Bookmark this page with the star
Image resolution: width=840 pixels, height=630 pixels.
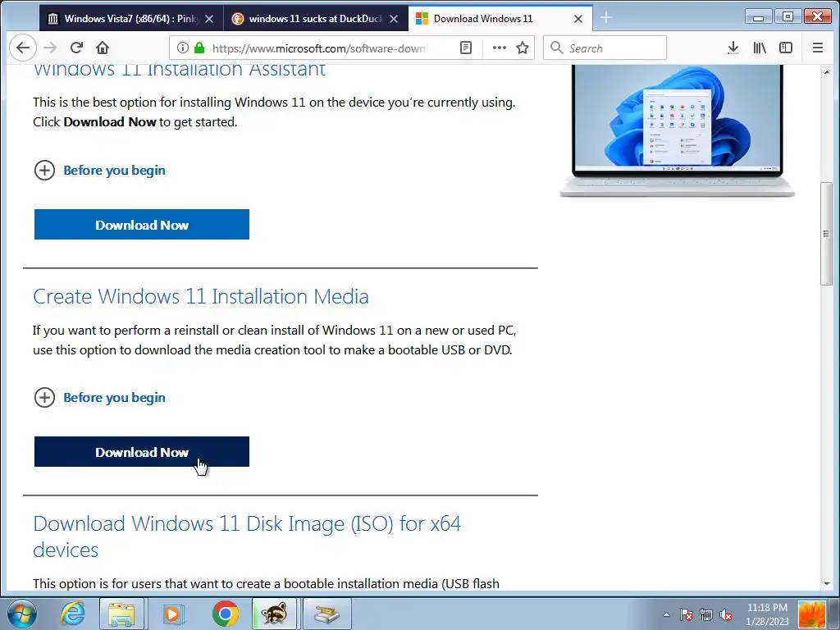[x=523, y=48]
